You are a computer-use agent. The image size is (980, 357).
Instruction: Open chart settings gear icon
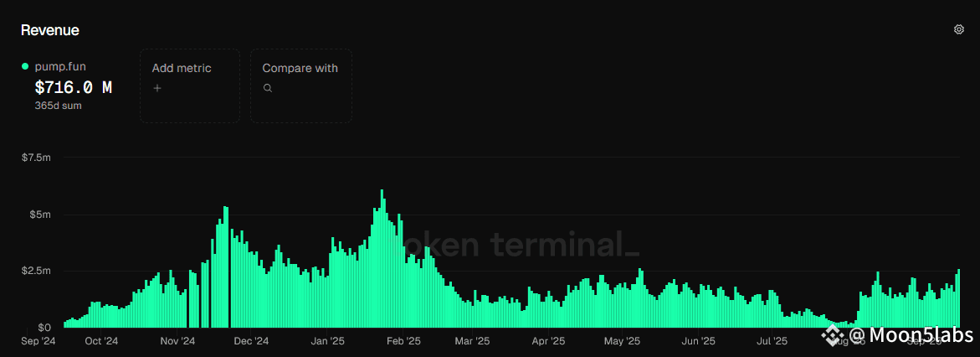959,29
